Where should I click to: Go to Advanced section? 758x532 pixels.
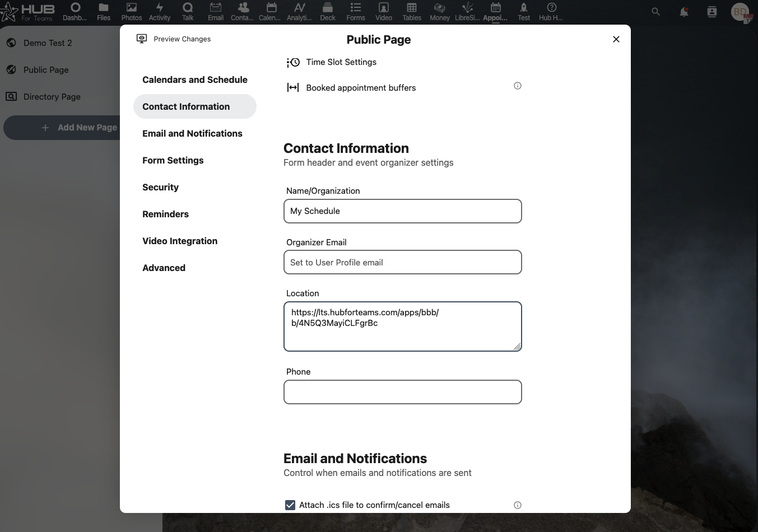pos(195,268)
